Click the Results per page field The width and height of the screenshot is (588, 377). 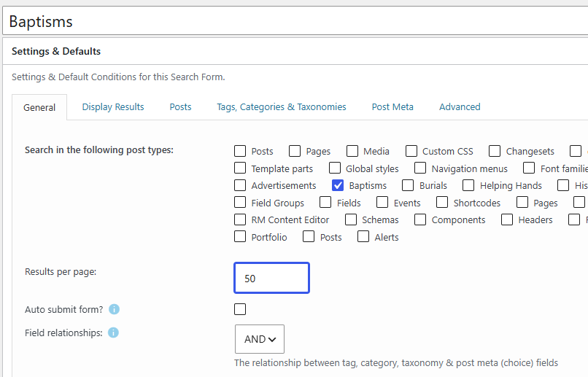pos(272,278)
